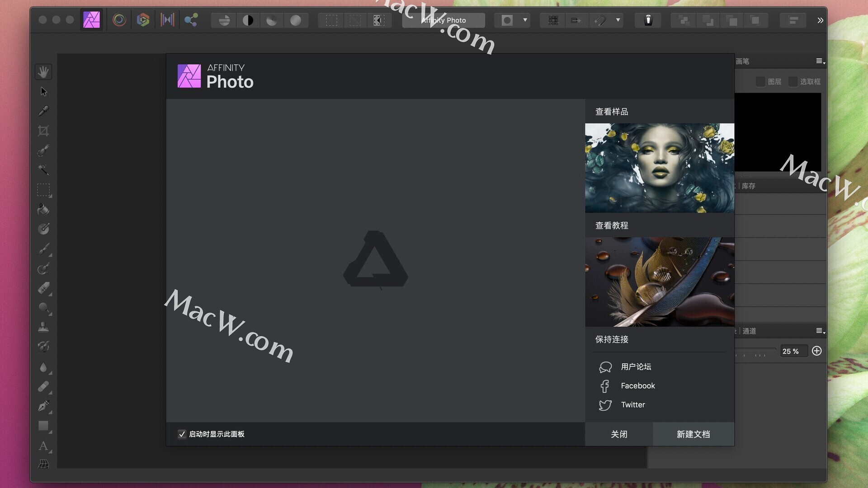Select the Clone Brush stamp tool

[x=43, y=328]
